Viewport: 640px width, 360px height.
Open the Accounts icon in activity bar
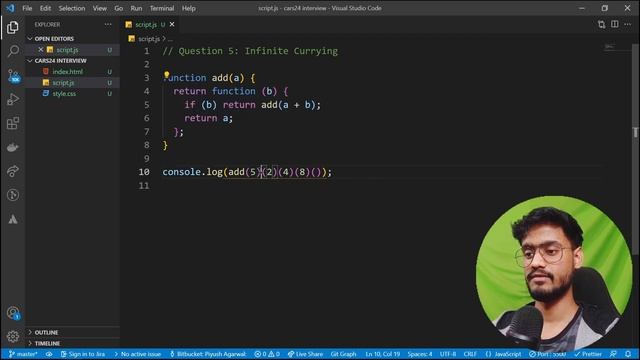[x=13, y=313]
